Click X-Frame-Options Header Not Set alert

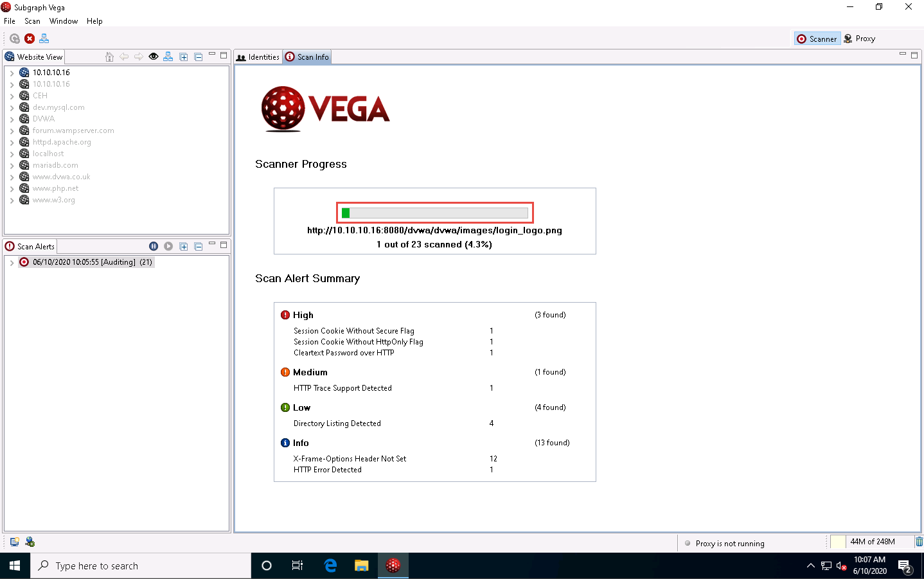(x=350, y=459)
